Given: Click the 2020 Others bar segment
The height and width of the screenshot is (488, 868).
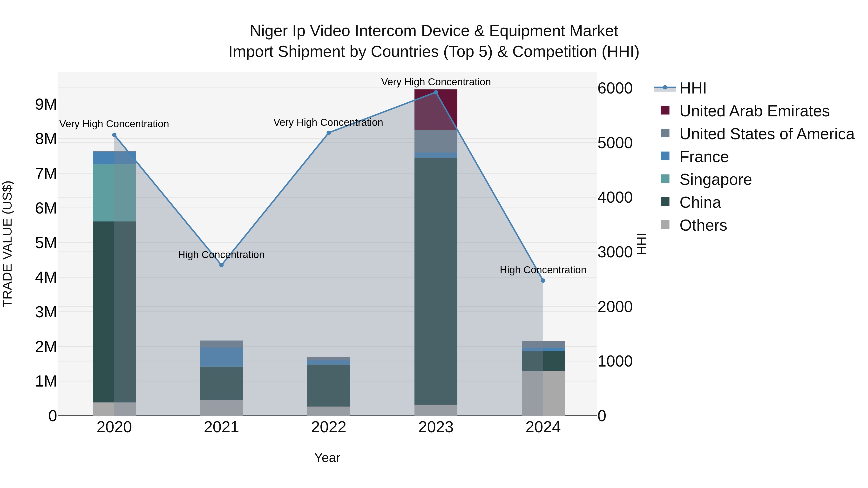Looking at the screenshot, I should click(114, 409).
